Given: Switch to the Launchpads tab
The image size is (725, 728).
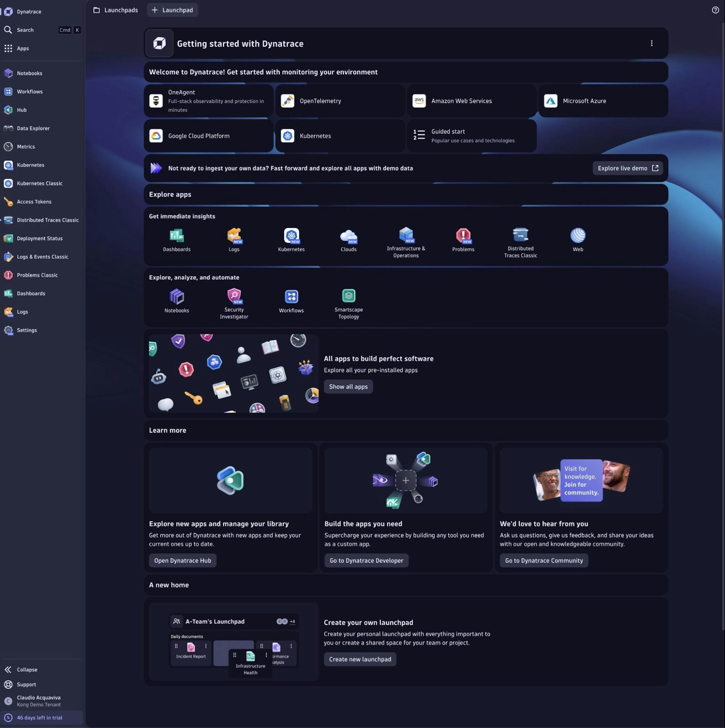Looking at the screenshot, I should (116, 10).
